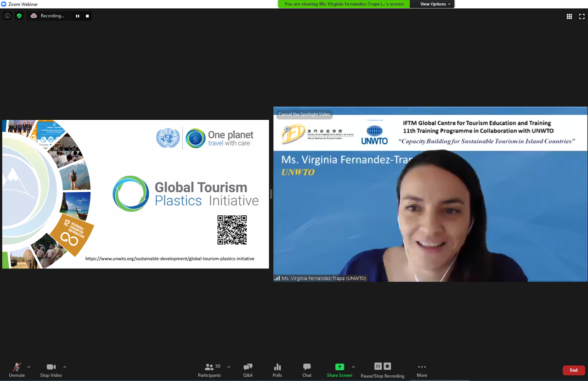Screen dimensions: 588x381
Task: Stop Video camera toggle
Action: click(51, 370)
